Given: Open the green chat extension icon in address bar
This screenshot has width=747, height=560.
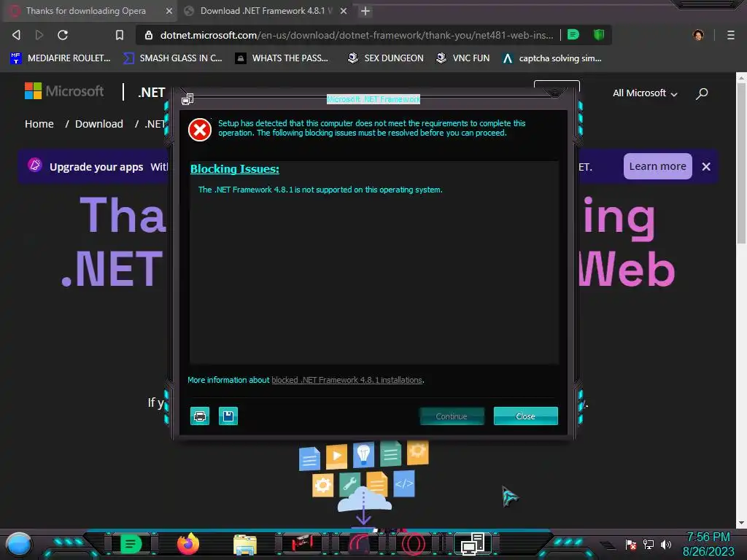Looking at the screenshot, I should 573,34.
